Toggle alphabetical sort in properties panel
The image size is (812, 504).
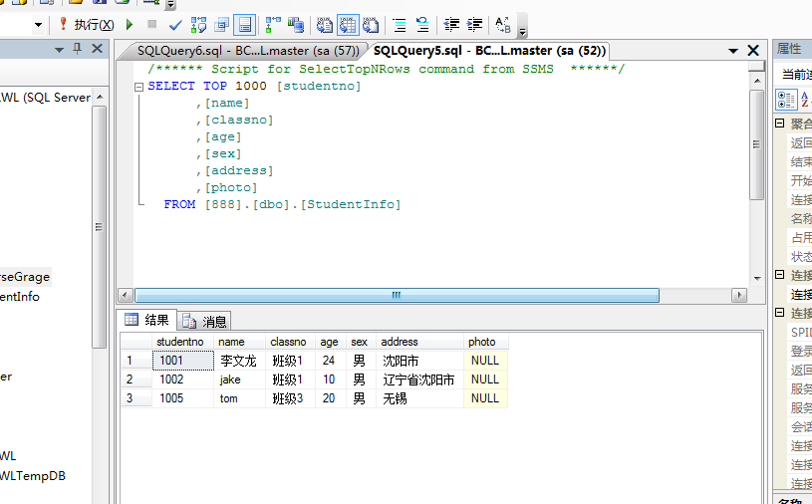tap(805, 98)
